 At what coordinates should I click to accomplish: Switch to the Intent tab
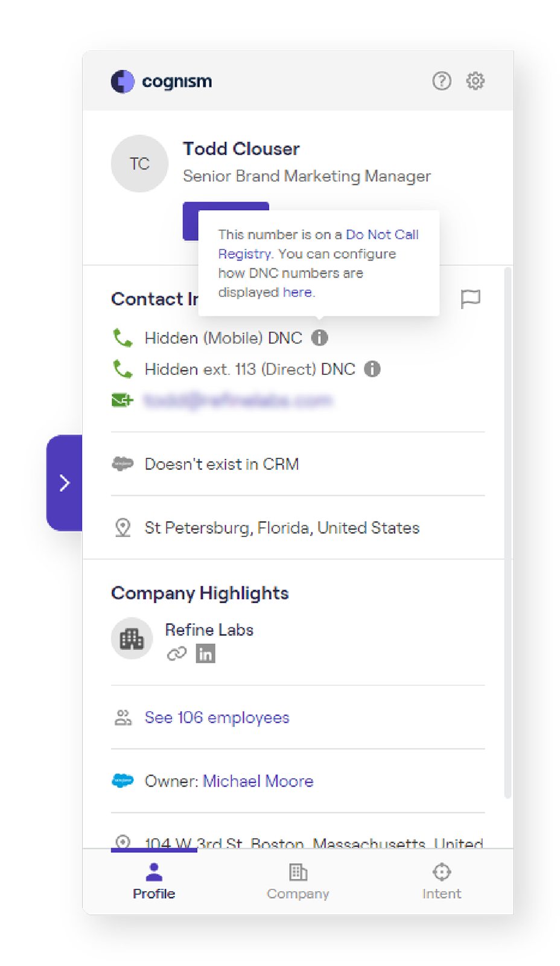[x=441, y=881]
